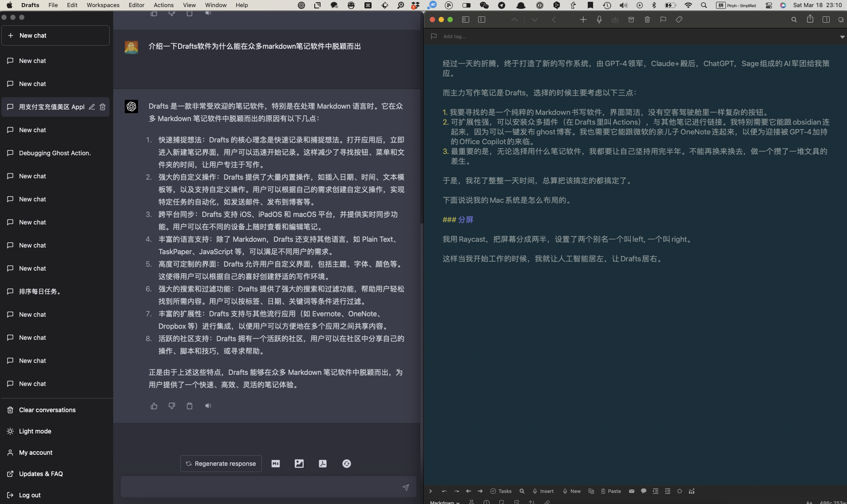This screenshot has width=847, height=504.
Task: Create new draft with plus icon
Action: tap(583, 20)
